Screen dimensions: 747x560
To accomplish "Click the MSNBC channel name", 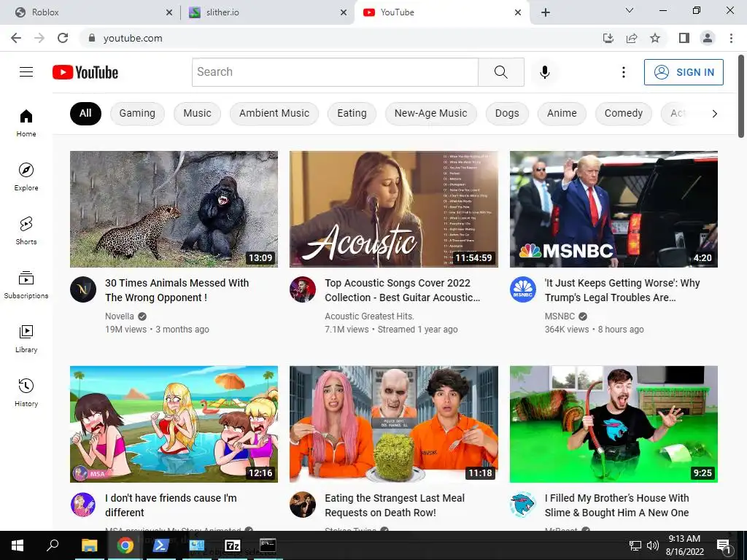I will tap(560, 316).
